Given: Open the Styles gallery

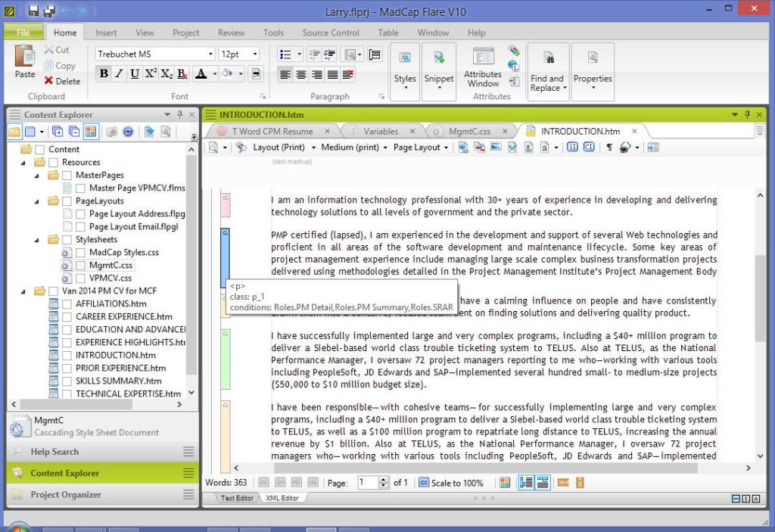Looking at the screenshot, I should [x=405, y=71].
